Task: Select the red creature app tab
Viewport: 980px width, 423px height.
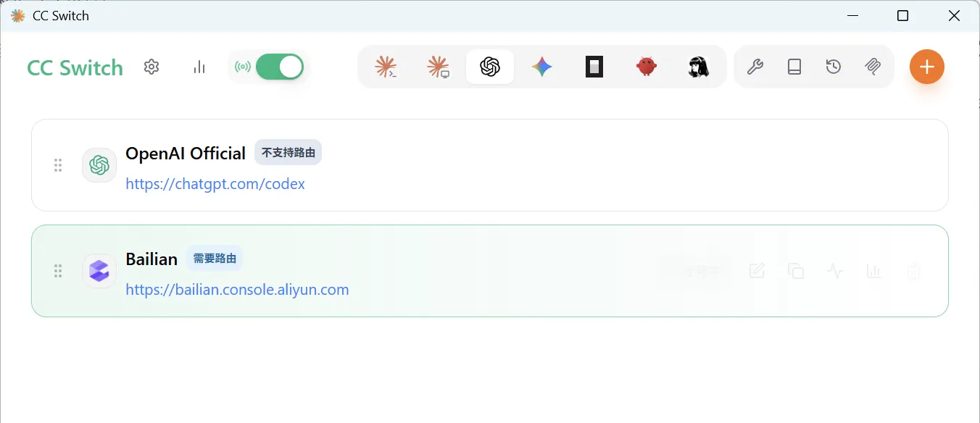Action: (x=646, y=67)
